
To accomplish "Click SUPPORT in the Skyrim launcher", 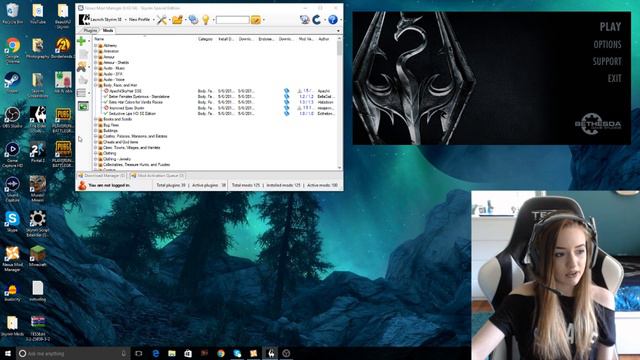I will (x=607, y=61).
